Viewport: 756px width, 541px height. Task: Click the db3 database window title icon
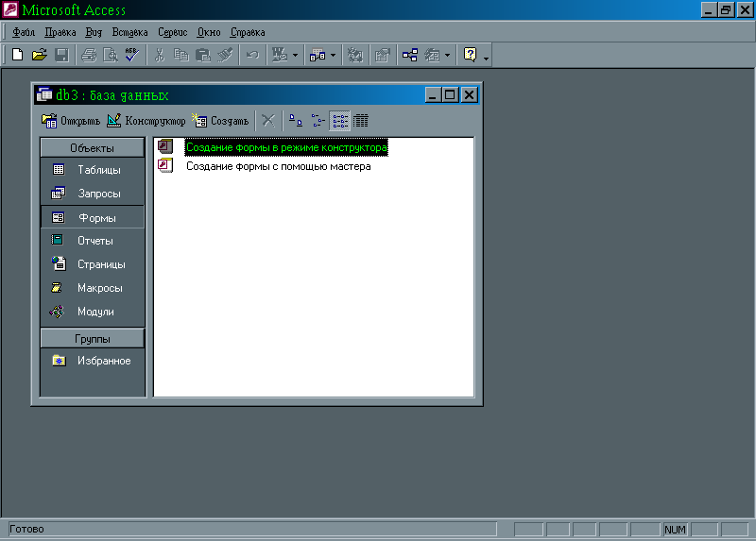pyautogui.click(x=44, y=94)
